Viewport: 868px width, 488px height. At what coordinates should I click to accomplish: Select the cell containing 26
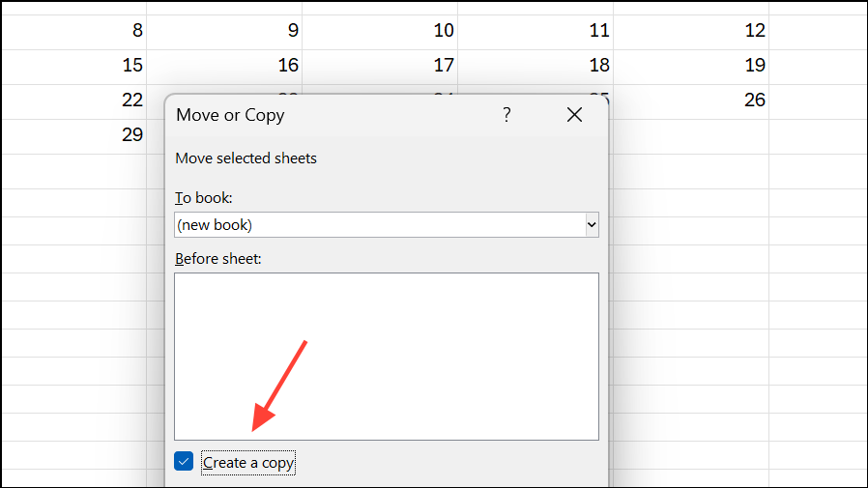691,100
